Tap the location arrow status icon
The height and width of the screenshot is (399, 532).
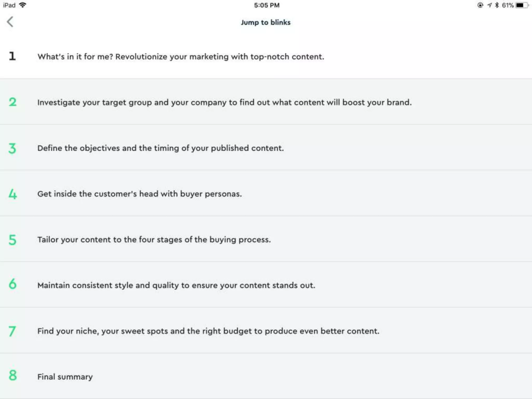point(489,5)
